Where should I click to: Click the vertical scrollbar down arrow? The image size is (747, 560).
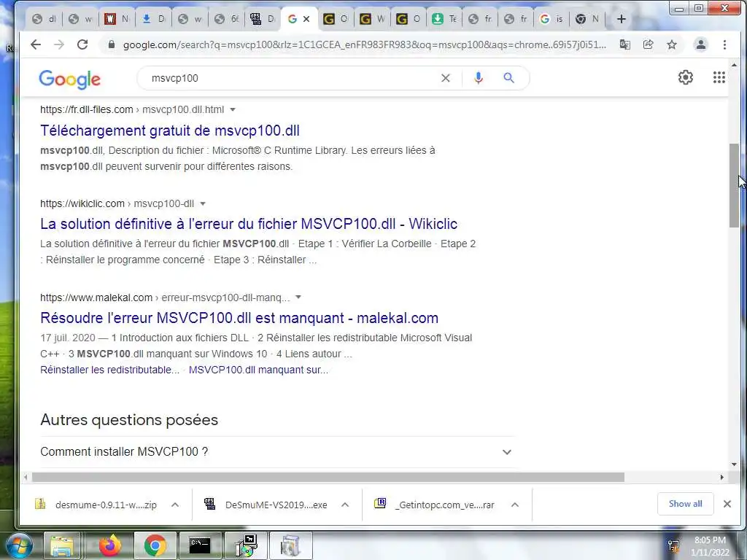(x=734, y=464)
